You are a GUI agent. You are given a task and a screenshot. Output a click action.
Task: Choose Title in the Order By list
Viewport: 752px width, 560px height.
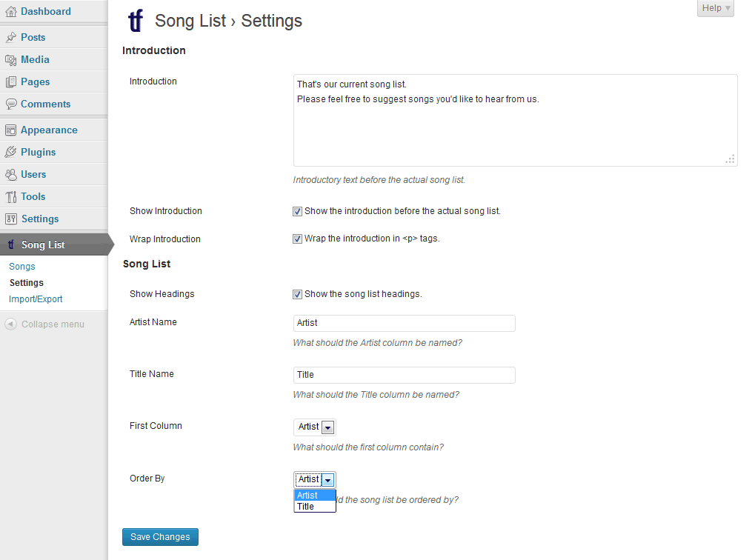coord(306,507)
